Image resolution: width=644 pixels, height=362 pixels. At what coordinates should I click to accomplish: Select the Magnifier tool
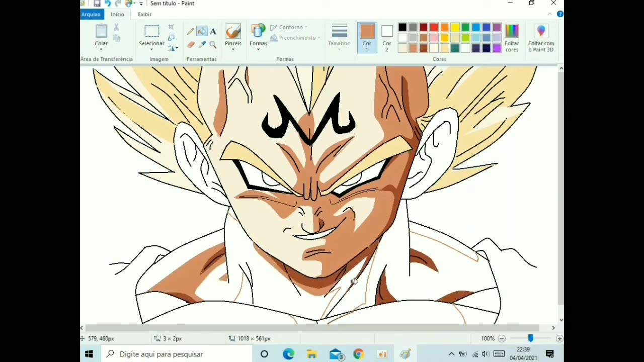[213, 45]
